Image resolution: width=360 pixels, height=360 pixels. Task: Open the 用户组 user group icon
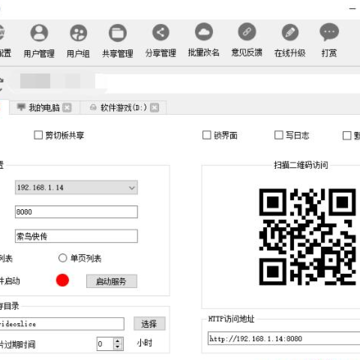pos(78,33)
